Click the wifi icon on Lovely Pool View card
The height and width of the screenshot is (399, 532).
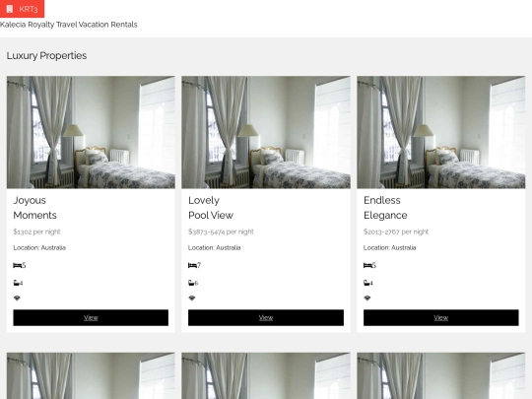tap(192, 299)
